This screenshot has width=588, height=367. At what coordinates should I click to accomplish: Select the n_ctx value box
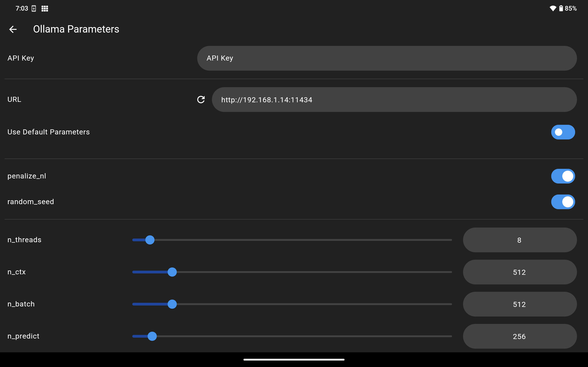point(520,272)
